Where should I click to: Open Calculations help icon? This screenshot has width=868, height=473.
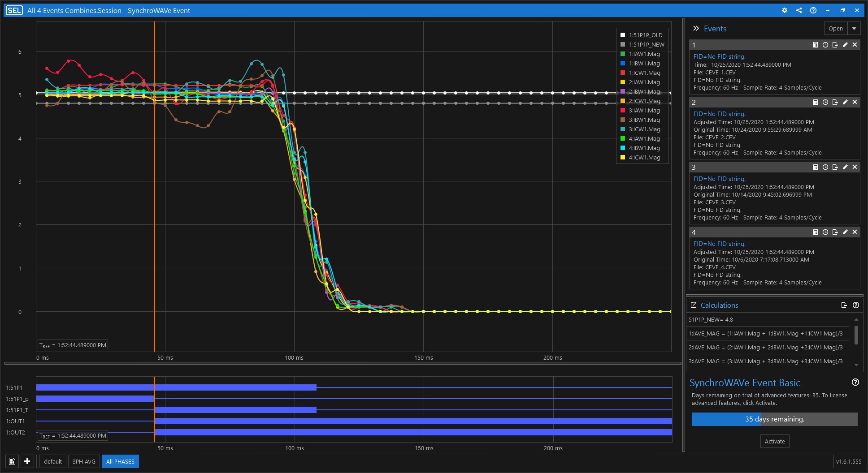click(x=856, y=305)
